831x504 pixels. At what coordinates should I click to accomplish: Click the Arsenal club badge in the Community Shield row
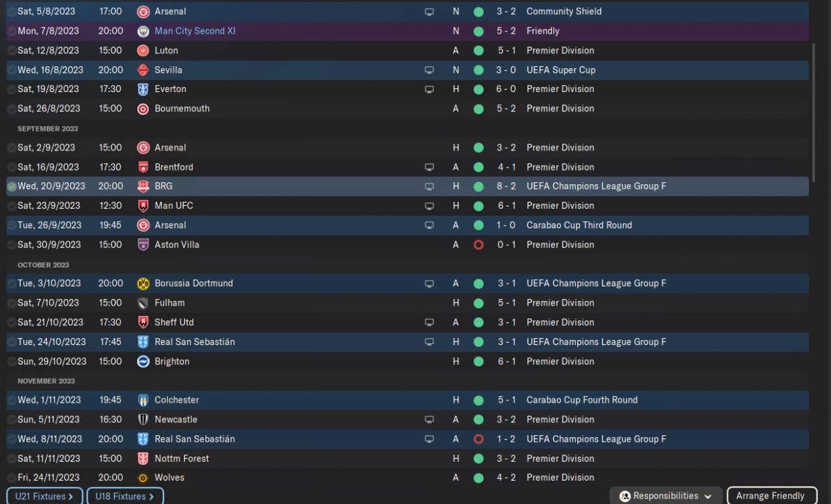143,12
